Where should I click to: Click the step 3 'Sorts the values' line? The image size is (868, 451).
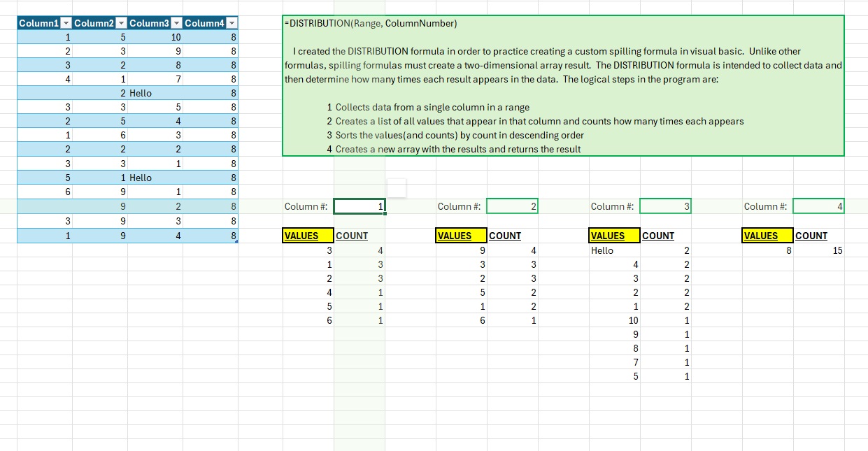(455, 135)
